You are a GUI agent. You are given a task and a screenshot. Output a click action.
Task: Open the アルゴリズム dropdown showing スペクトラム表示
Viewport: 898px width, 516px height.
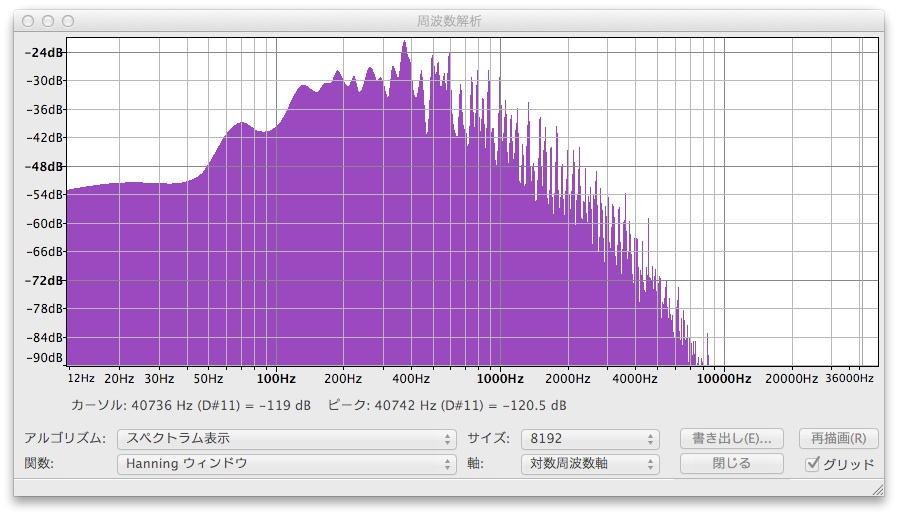(x=286, y=439)
